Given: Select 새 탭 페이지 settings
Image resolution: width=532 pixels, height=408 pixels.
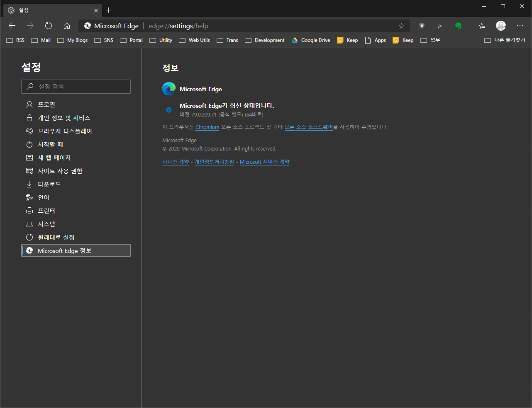Looking at the screenshot, I should pyautogui.click(x=76, y=158).
